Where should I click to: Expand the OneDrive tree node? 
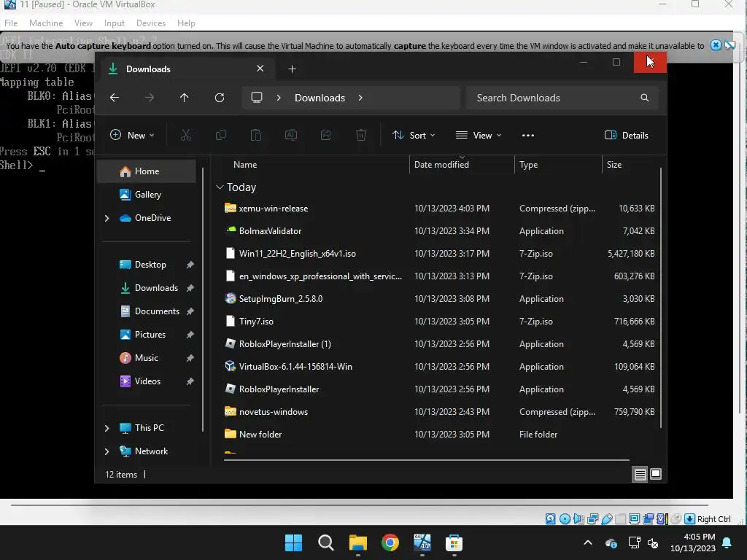click(107, 218)
